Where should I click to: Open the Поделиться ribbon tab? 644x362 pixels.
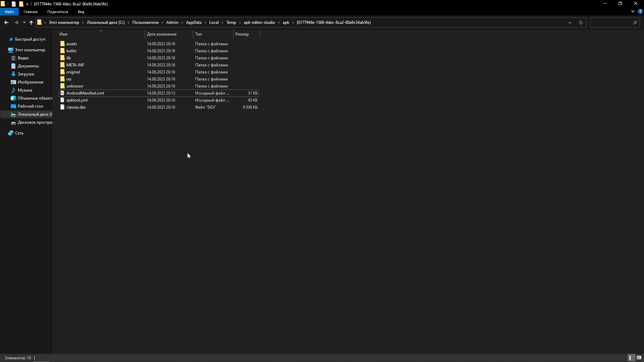coord(58,12)
